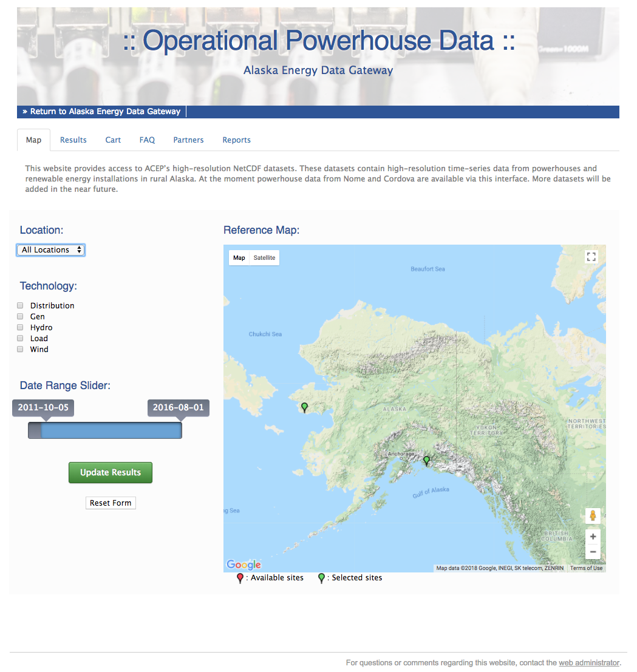Viewport: 637px width, 672px height.
Task: Select the green Cordova marker near Anchorage
Action: click(x=426, y=461)
